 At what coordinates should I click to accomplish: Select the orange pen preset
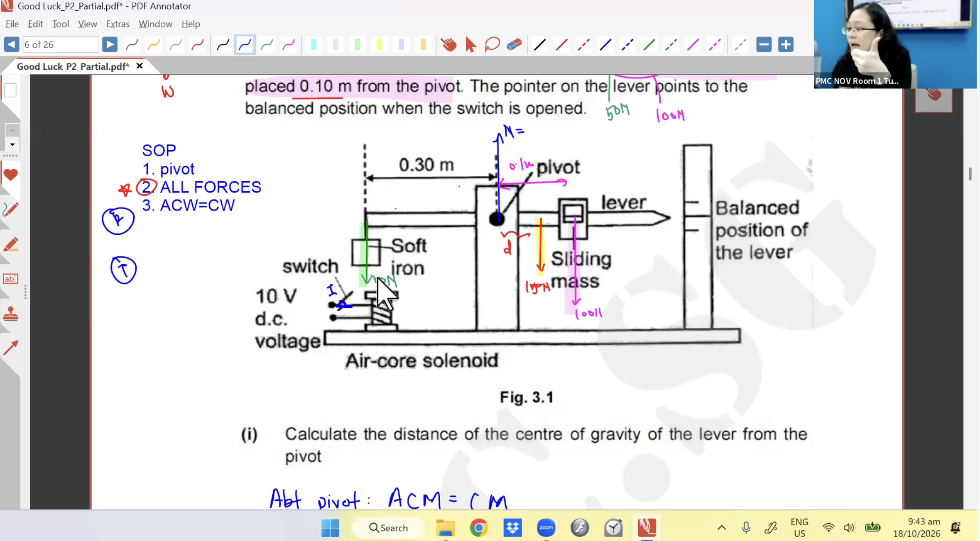154,44
